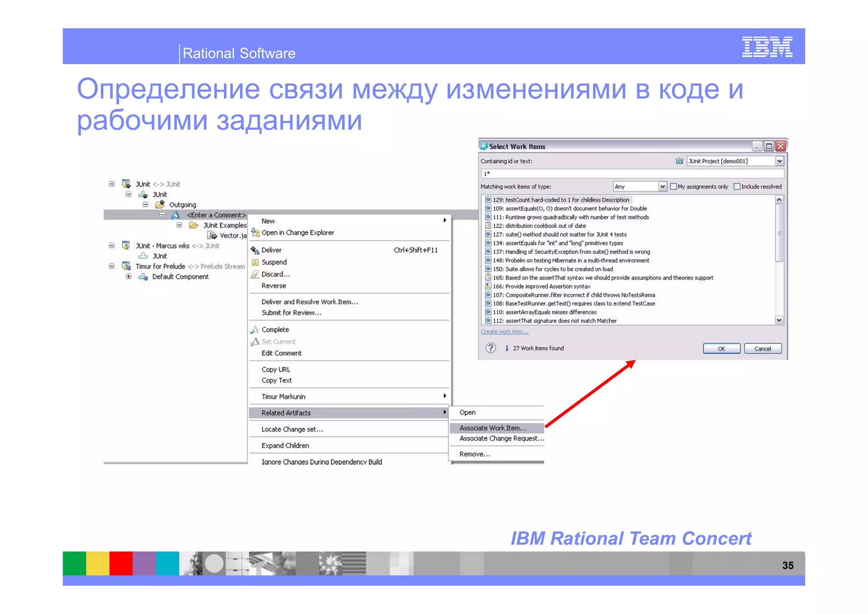The height and width of the screenshot is (614, 868).
Task: Click the project area icon beside JUnit Project combo
Action: coord(679,161)
